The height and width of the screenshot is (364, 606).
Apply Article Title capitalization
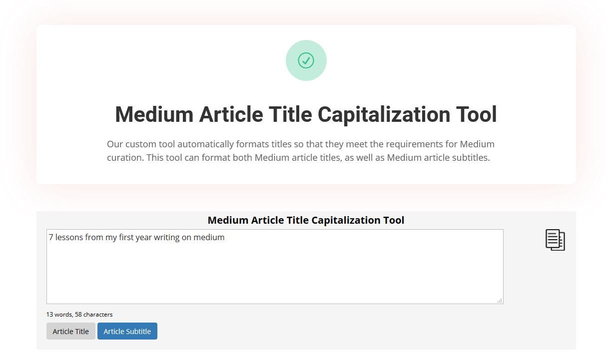(71, 331)
